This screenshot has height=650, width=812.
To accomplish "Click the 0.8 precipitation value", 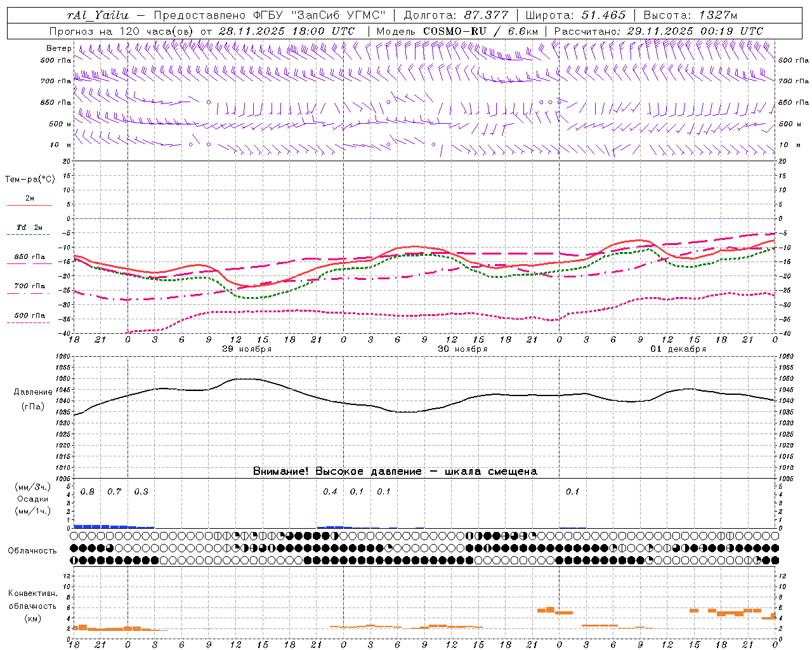I will tap(88, 492).
